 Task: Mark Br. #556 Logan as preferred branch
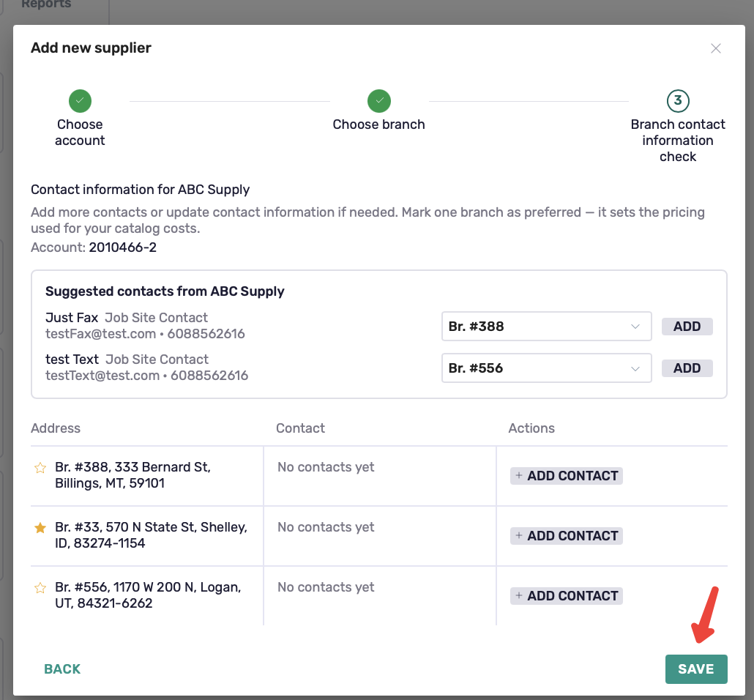pos(40,588)
